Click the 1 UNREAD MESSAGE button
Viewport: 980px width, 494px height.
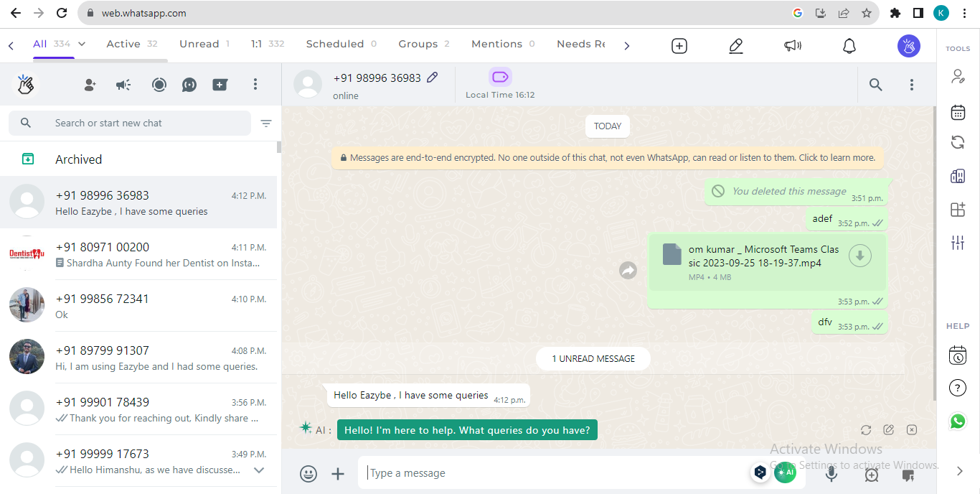pos(593,358)
